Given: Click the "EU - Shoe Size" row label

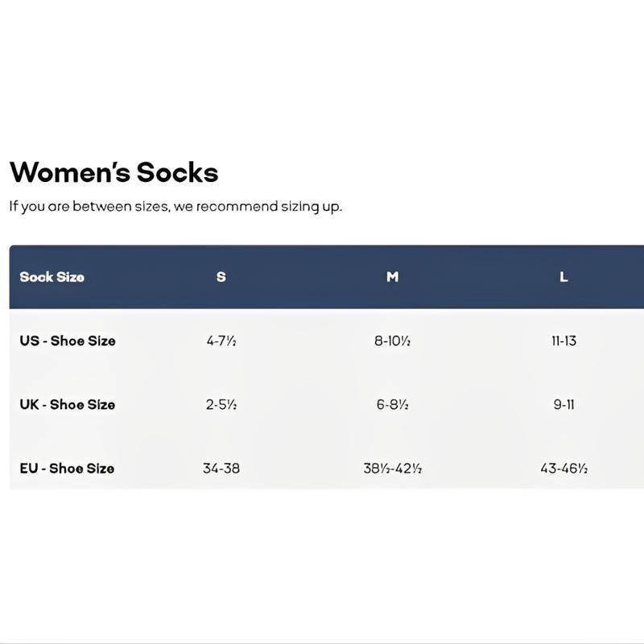Looking at the screenshot, I should 68,468.
